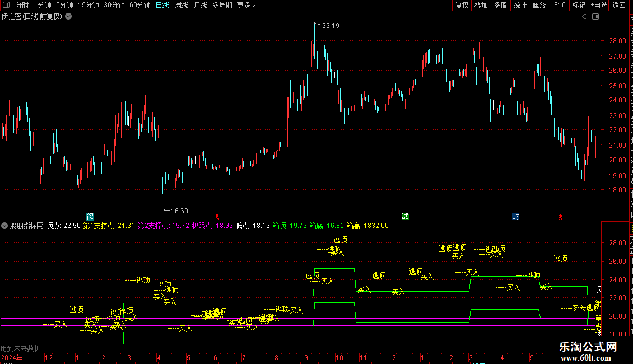
Task: Open the 伊之密 chart options dropdown arrow
Action: point(69,17)
